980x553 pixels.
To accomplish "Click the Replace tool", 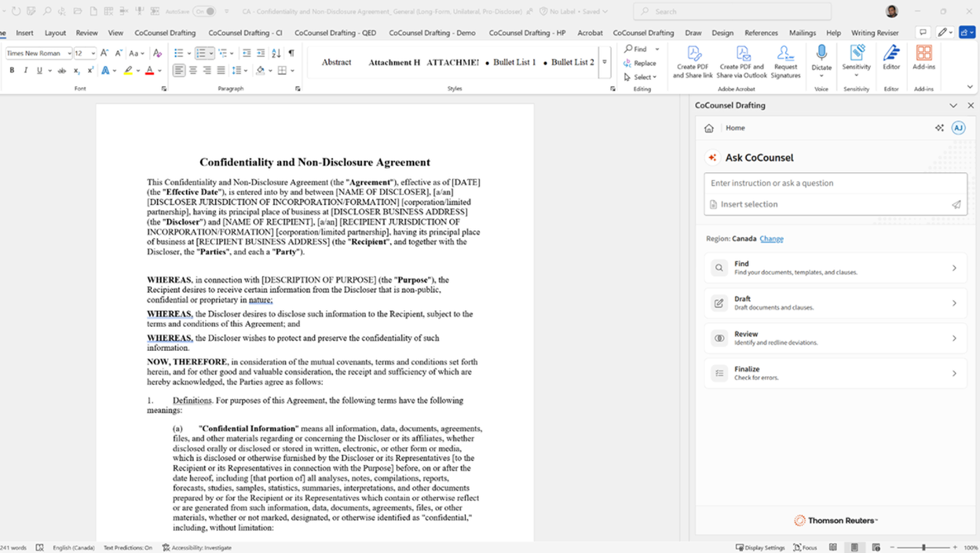I will tap(640, 63).
